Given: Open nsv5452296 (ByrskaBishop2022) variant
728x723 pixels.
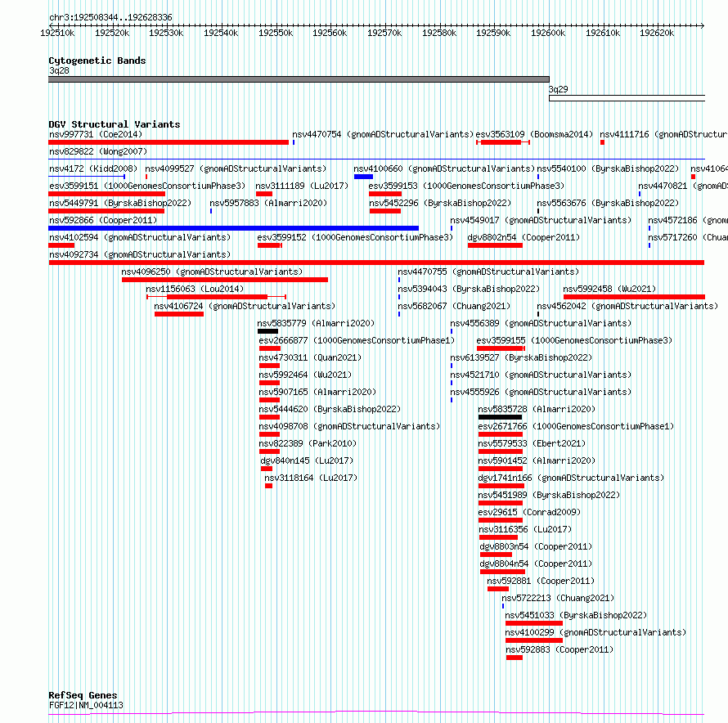Looking at the screenshot, I should pos(440,203).
